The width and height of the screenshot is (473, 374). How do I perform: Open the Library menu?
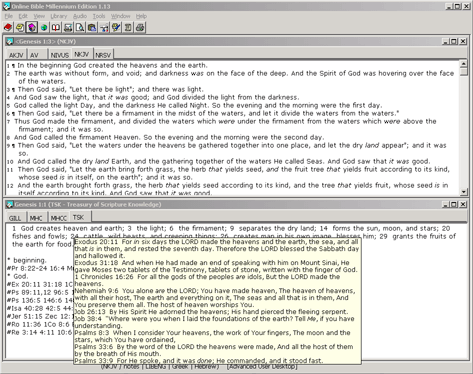pyautogui.click(x=59, y=16)
